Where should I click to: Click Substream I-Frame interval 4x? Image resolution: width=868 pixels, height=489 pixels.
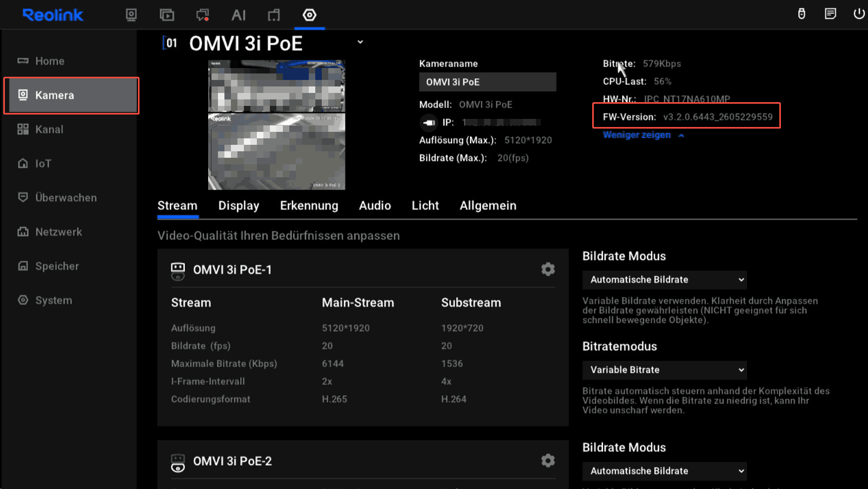click(446, 381)
